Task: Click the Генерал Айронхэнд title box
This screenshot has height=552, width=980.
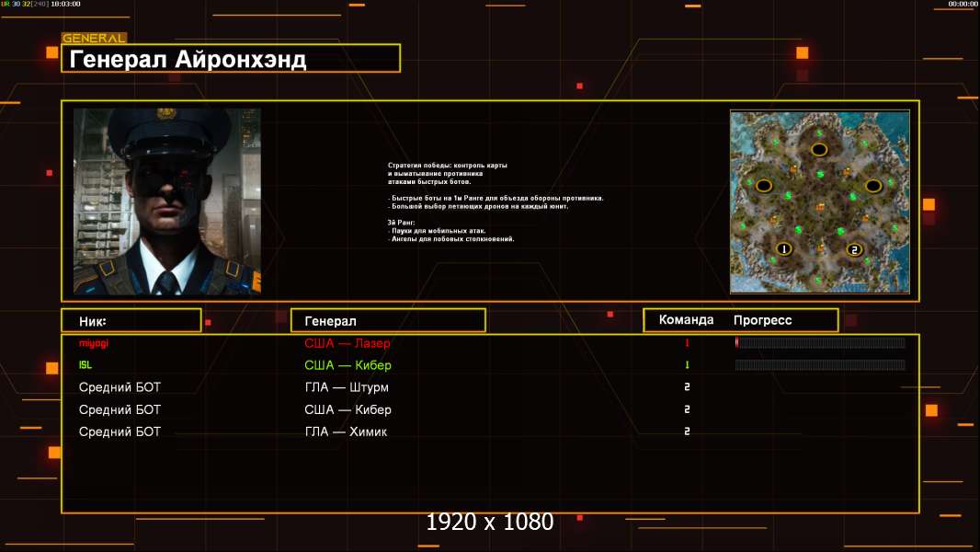Action: tap(231, 58)
